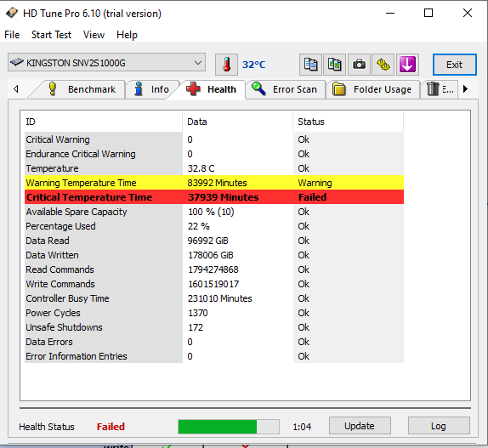This screenshot has width=488, height=448.
Task: Open the View menu
Action: 94,35
